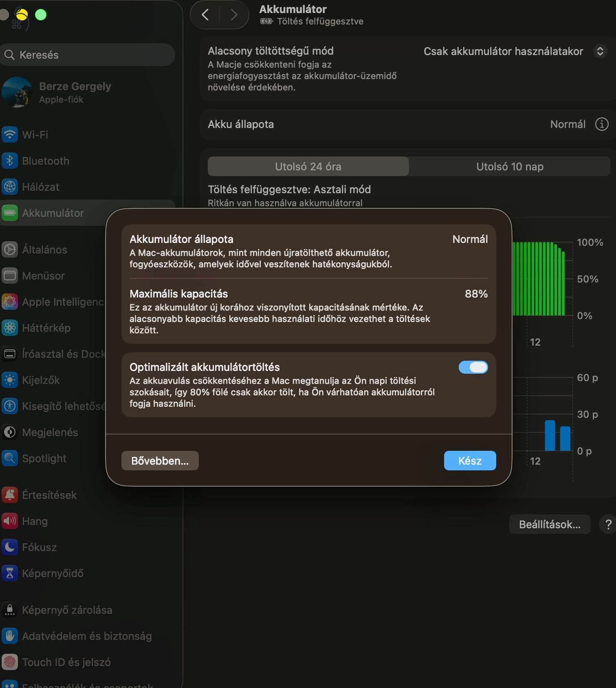Click the Kijelzők sun icon
This screenshot has height=688, width=616.
pos(10,380)
